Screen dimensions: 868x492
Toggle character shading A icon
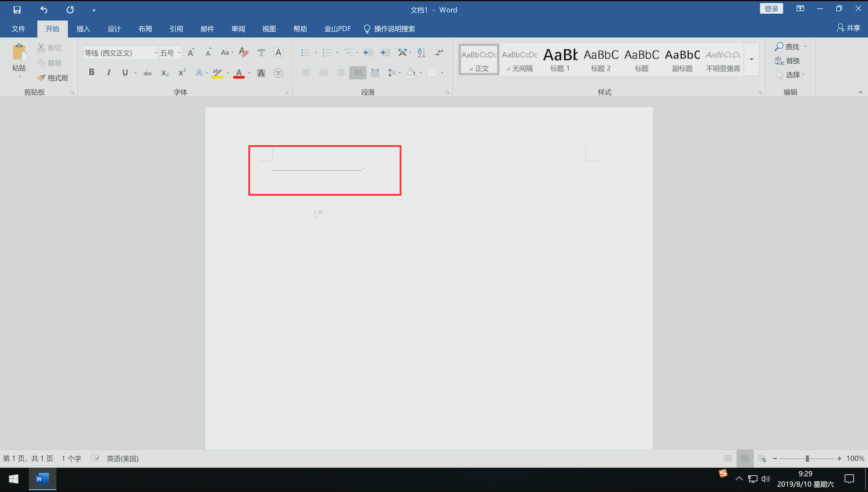pyautogui.click(x=261, y=73)
